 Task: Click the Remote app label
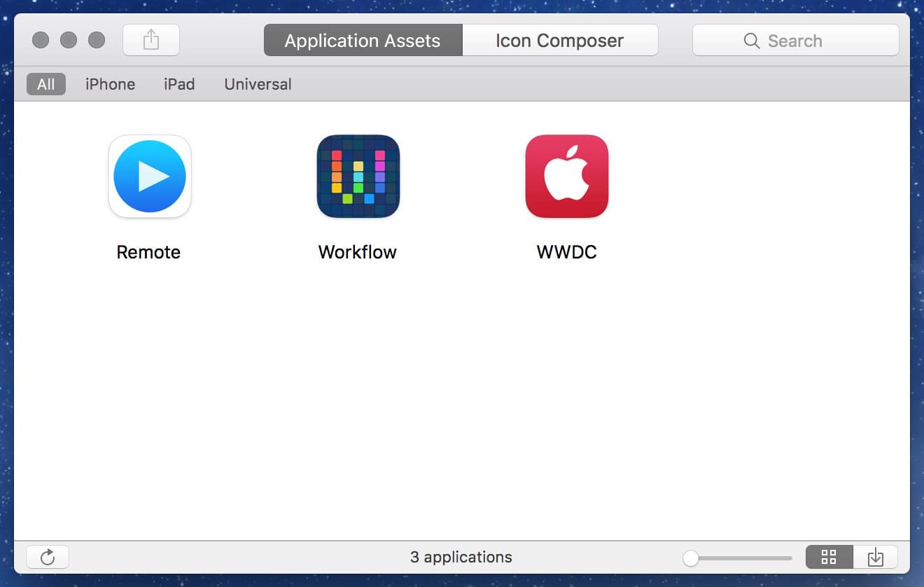click(x=148, y=252)
